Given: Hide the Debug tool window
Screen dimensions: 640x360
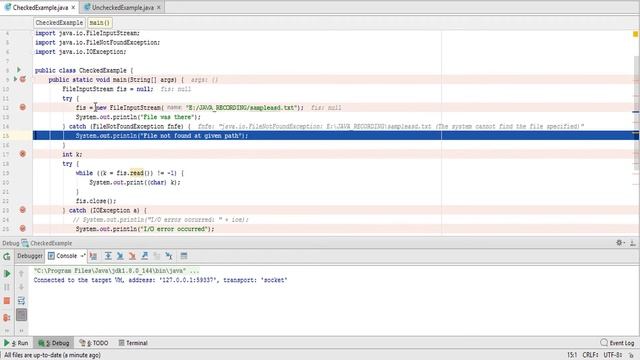Looking at the screenshot, I should click(633, 243).
